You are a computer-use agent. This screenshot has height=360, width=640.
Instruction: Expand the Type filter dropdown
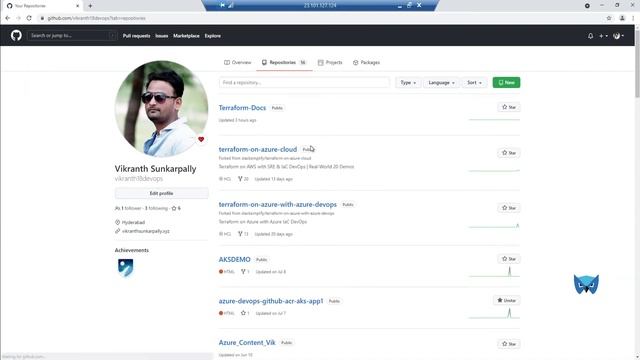(x=408, y=82)
